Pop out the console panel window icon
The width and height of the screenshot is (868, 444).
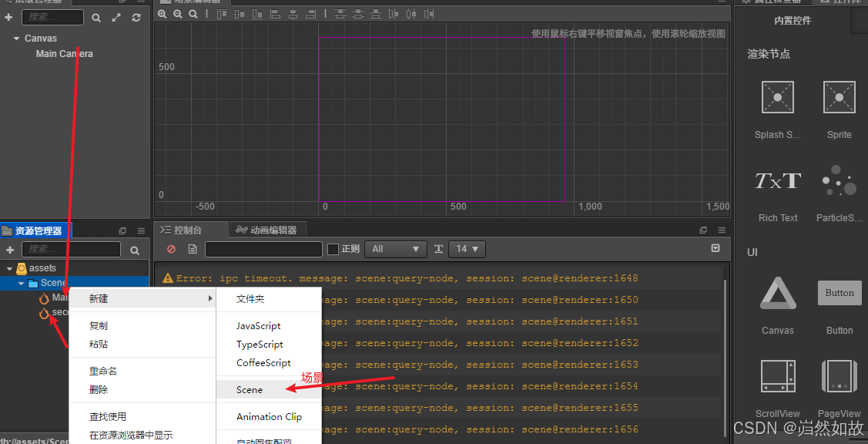[703, 230]
